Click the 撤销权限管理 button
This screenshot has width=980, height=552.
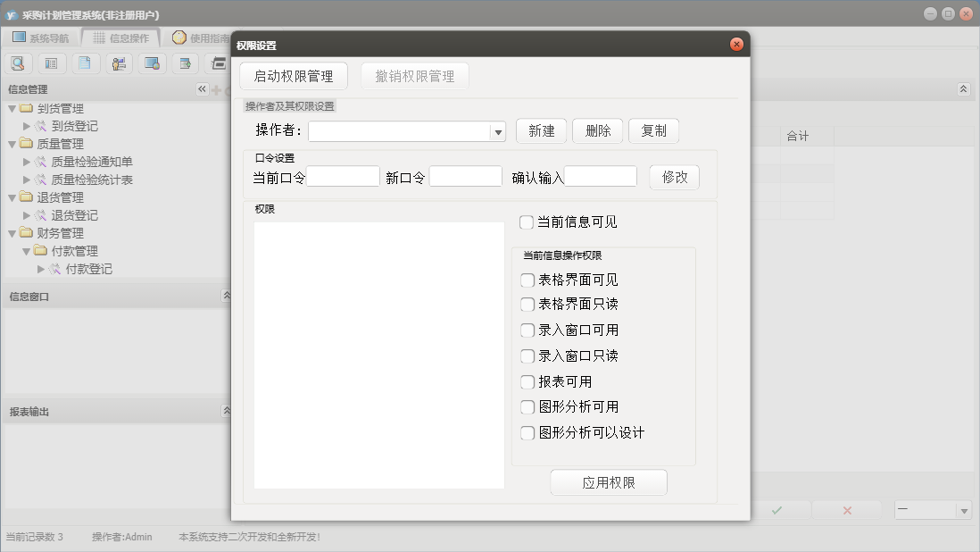click(x=415, y=76)
